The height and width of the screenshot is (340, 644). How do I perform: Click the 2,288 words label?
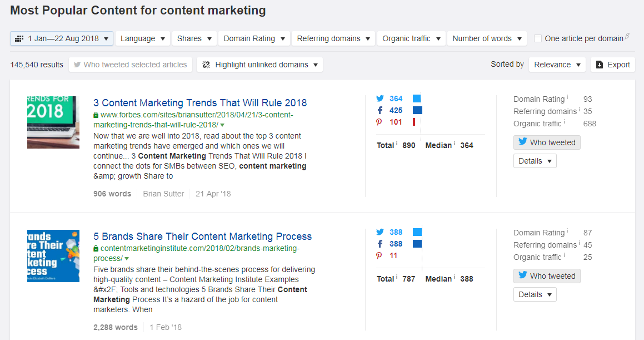pos(116,327)
